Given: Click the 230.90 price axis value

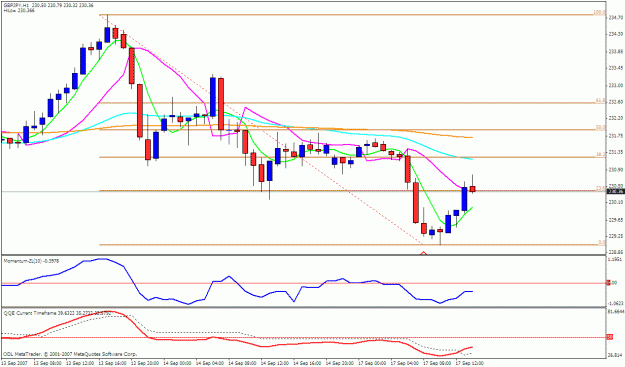Looking at the screenshot, I should click(x=616, y=169).
